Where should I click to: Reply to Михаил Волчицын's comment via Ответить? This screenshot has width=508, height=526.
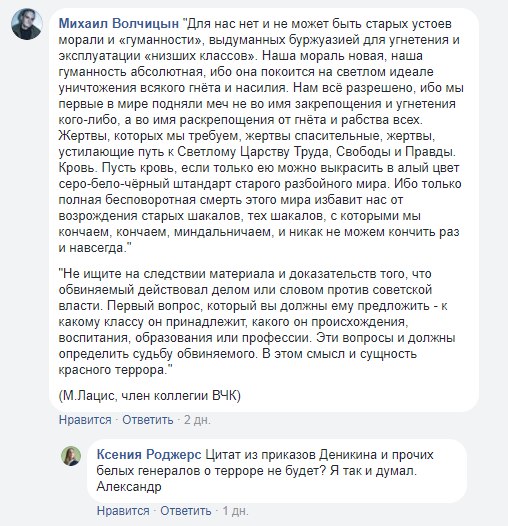[148, 420]
